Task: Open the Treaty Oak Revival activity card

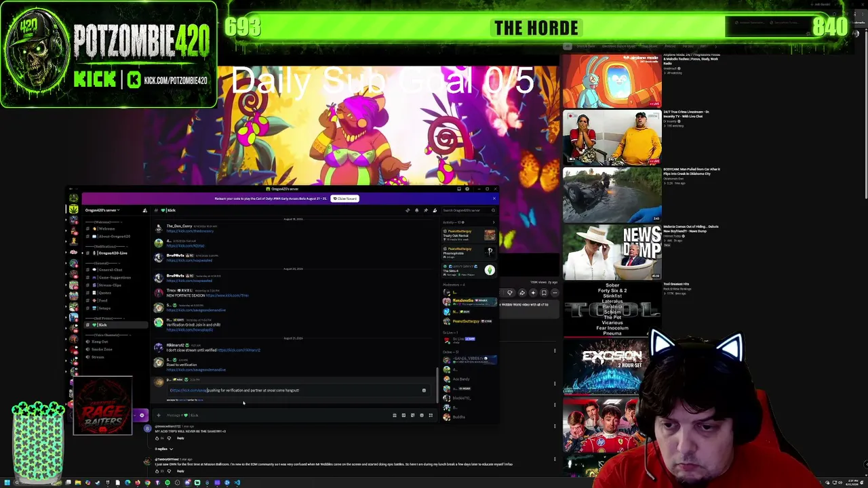Action: pyautogui.click(x=469, y=235)
